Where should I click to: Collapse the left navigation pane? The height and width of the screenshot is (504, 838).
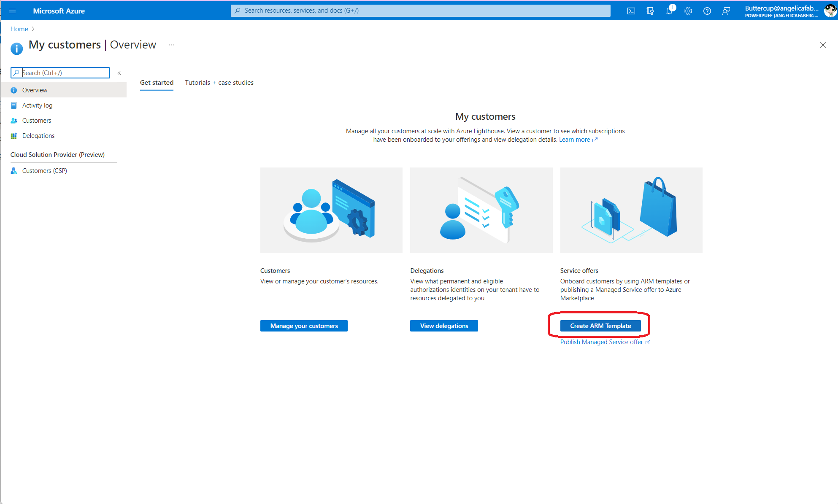(x=119, y=73)
